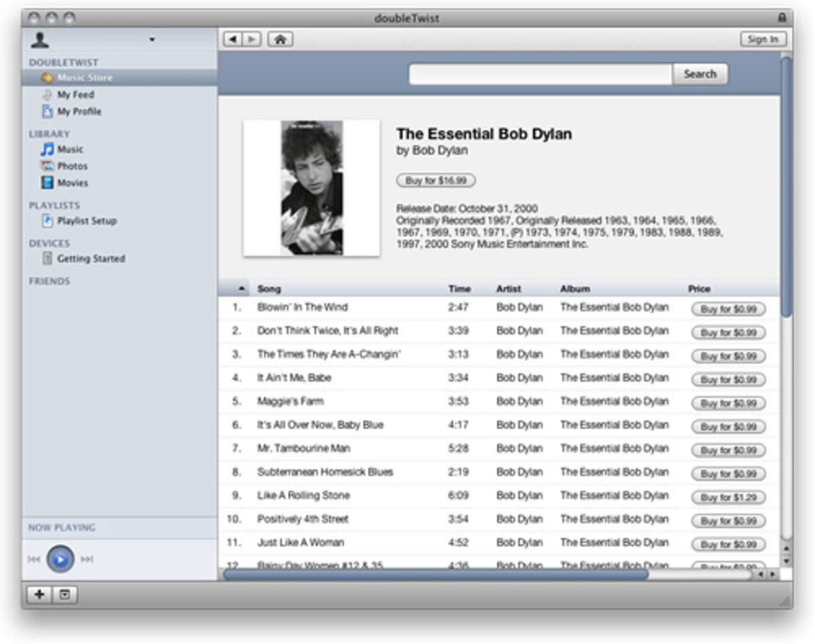Click the plus add button

pos(39,594)
